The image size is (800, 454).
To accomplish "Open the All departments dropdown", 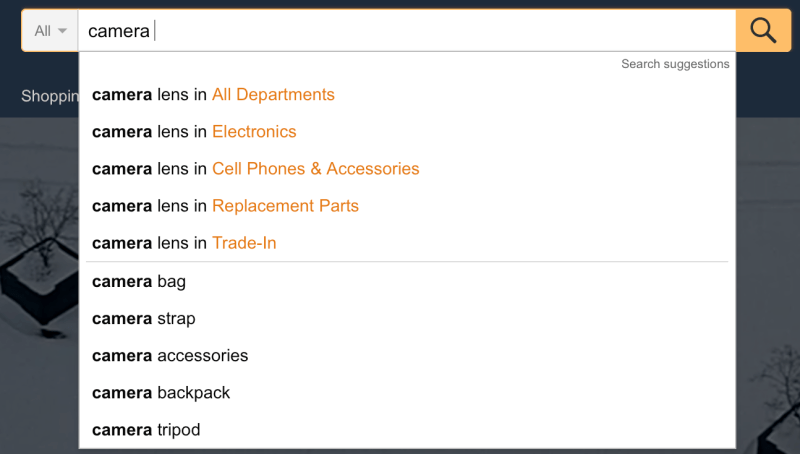I will click(x=50, y=31).
